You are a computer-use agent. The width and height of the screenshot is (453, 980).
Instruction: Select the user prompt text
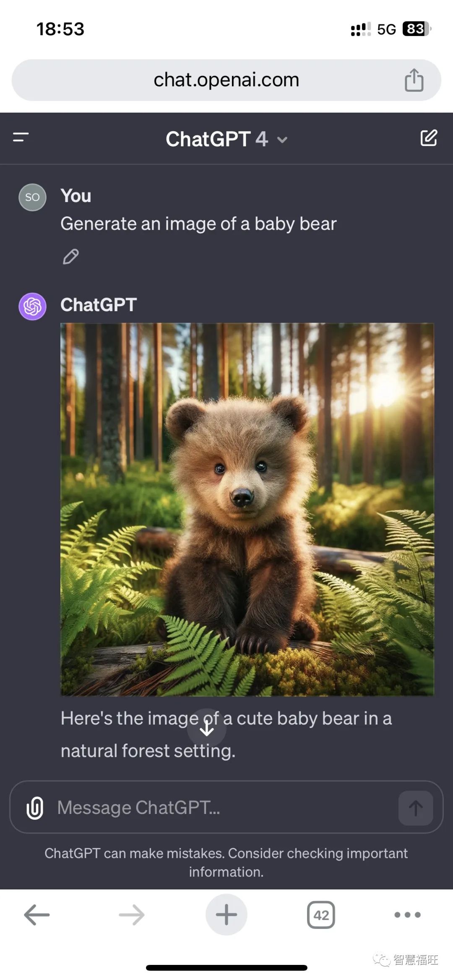pyautogui.click(x=198, y=224)
